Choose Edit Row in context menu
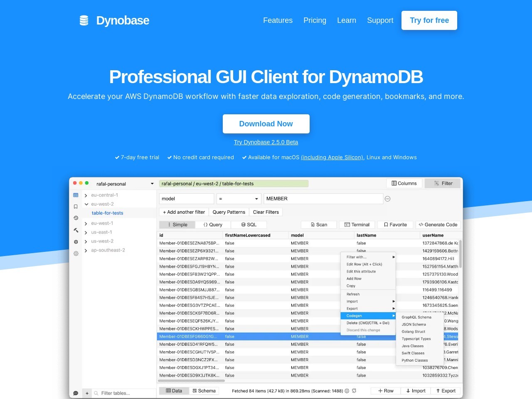Viewport: 532px width, 399px height. pos(368,264)
